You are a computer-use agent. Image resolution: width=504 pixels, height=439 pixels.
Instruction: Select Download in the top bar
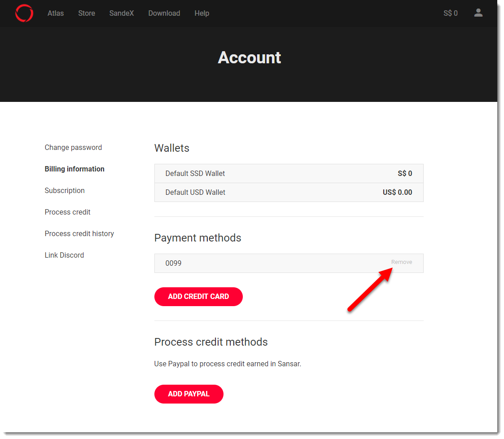click(164, 13)
